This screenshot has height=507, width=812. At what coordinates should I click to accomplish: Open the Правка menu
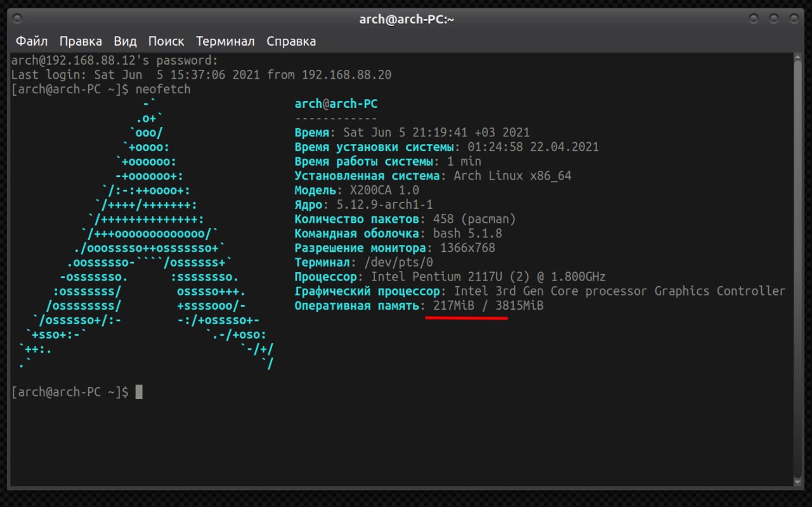[x=81, y=41]
